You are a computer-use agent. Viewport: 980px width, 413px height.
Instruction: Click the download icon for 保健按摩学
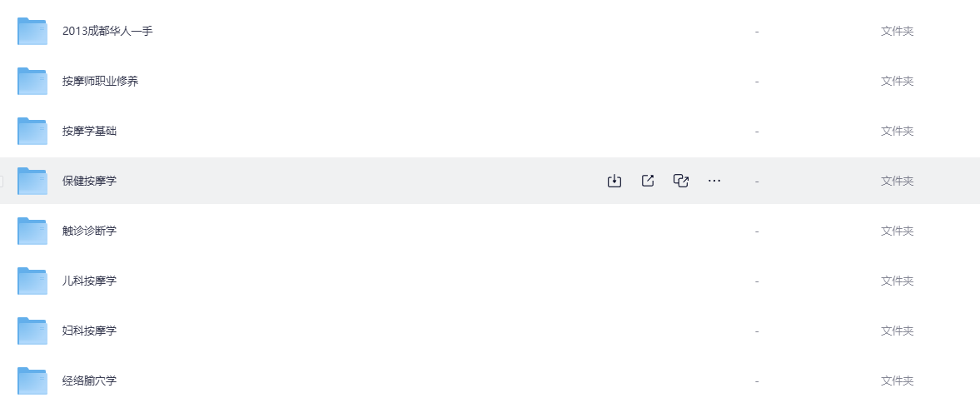[614, 181]
